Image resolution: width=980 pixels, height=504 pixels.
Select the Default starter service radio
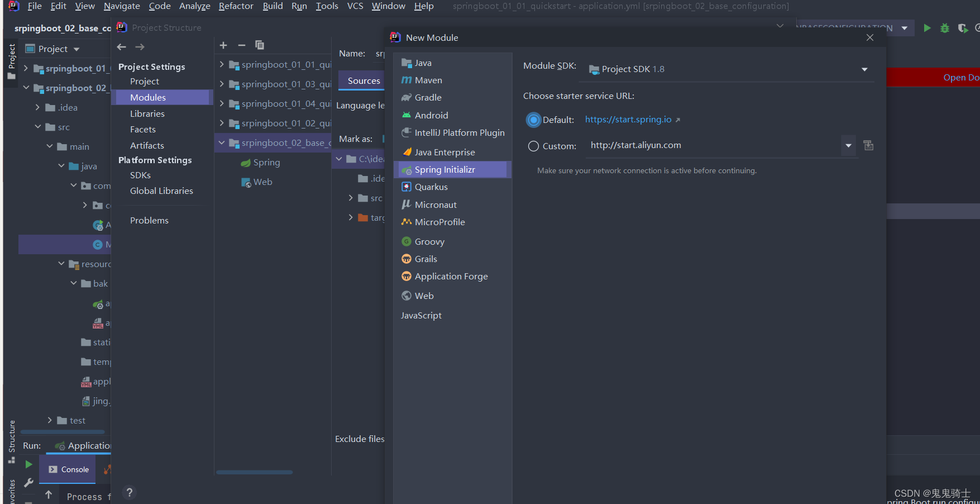[x=534, y=120]
